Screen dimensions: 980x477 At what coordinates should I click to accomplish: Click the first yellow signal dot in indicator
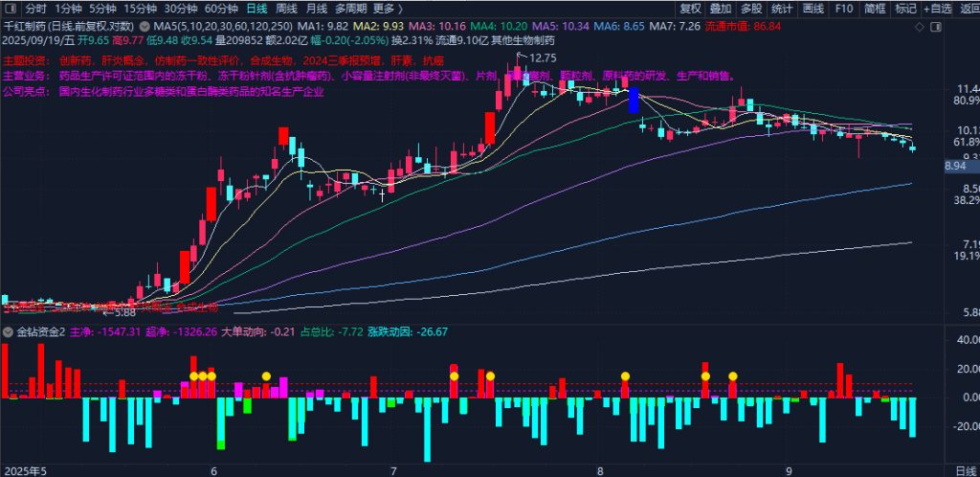[x=194, y=376]
